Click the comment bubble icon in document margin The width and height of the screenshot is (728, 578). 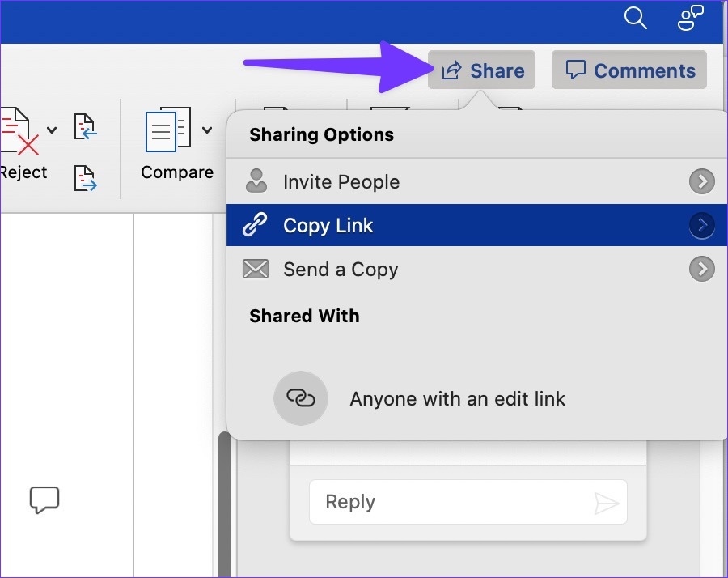[44, 499]
